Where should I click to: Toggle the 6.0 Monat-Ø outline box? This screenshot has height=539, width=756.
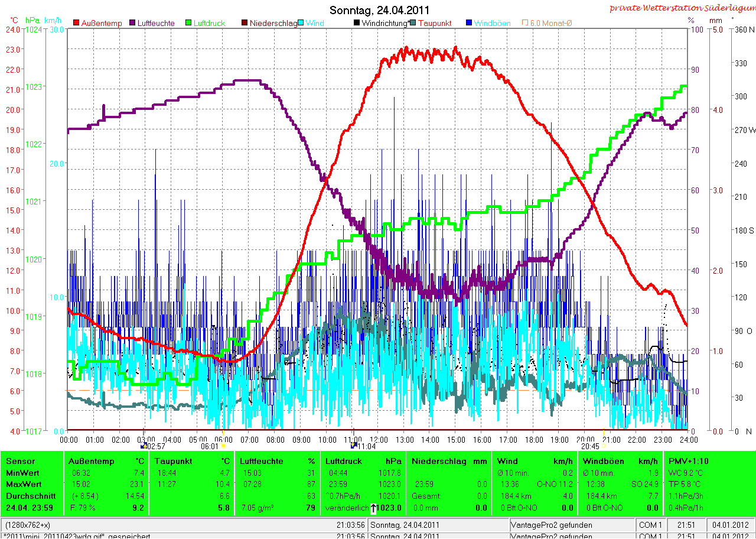click(x=525, y=23)
